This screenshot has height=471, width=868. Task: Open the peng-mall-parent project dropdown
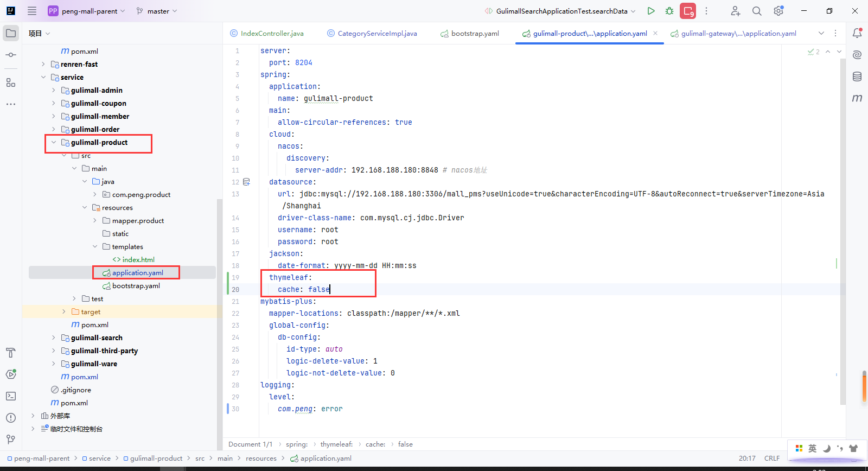(x=87, y=11)
